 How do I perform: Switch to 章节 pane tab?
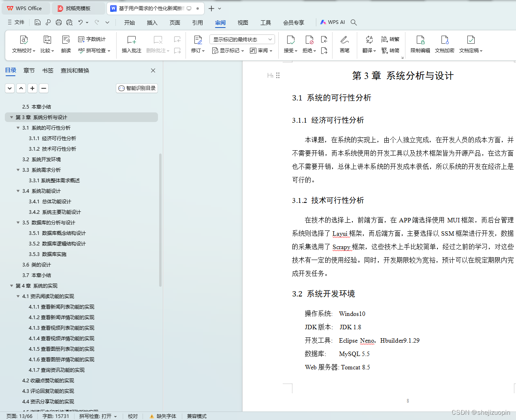click(29, 70)
